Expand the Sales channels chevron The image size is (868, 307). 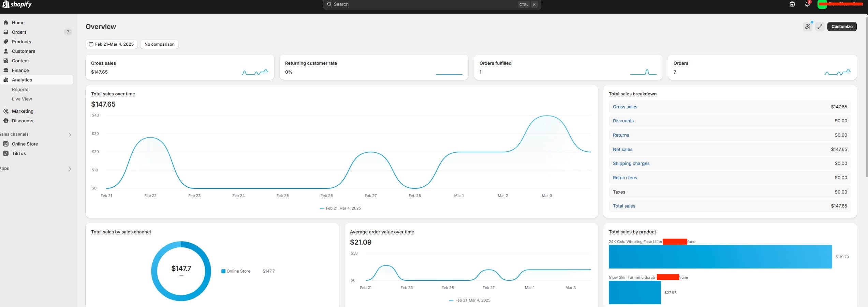click(x=70, y=135)
